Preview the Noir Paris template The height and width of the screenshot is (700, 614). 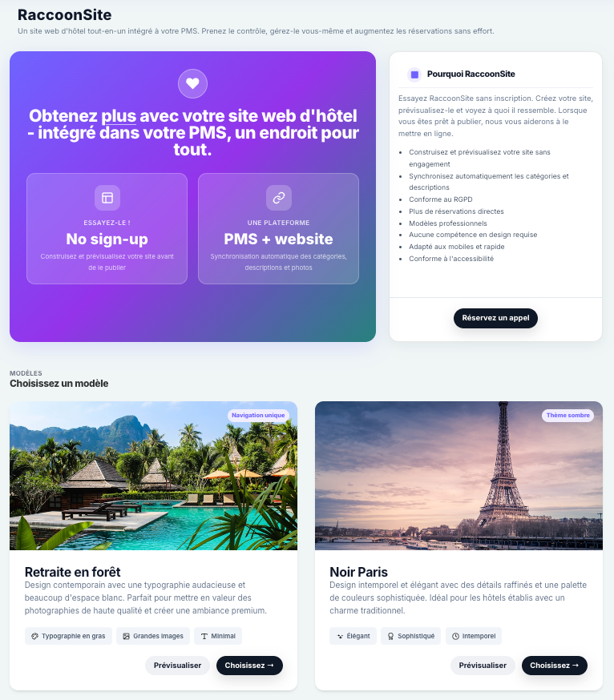click(x=483, y=666)
